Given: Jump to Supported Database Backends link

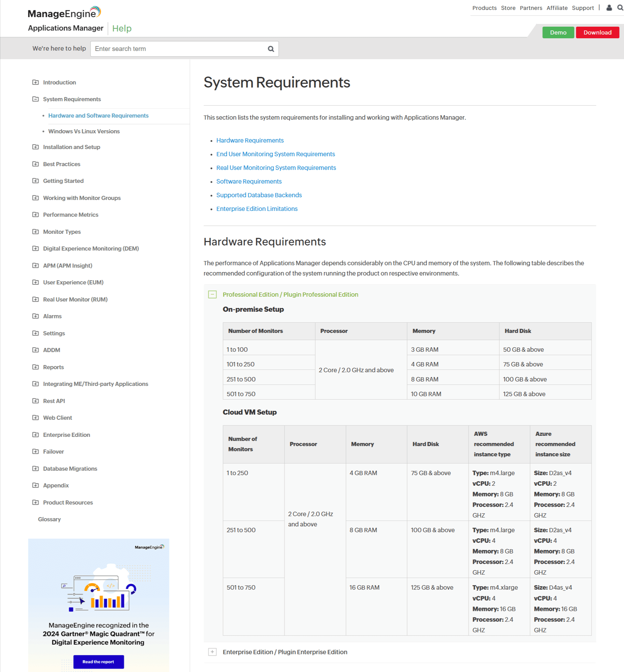Looking at the screenshot, I should tap(259, 195).
